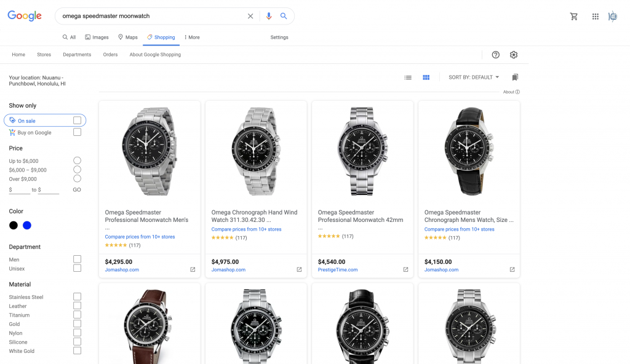Compare prices for Chronograph Mens Watch, Size
The width and height of the screenshot is (630, 364).
tap(459, 229)
